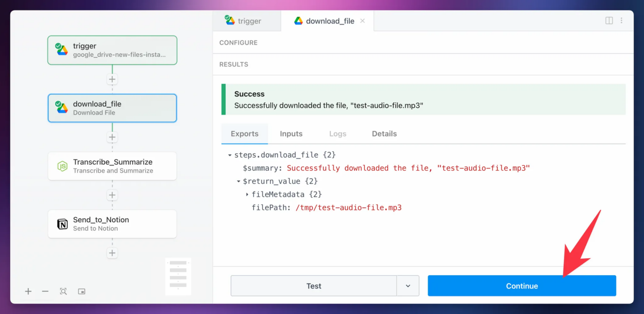The width and height of the screenshot is (644, 314).
Task: Add a step below the trigger
Action: tap(112, 79)
